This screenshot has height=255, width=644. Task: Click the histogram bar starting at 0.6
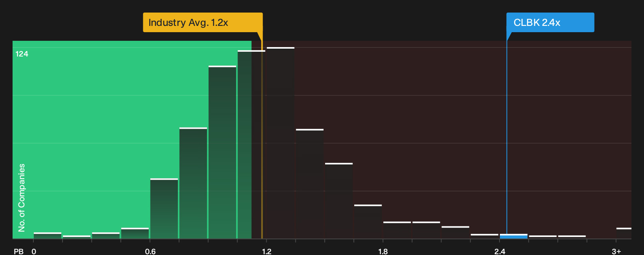(x=164, y=208)
